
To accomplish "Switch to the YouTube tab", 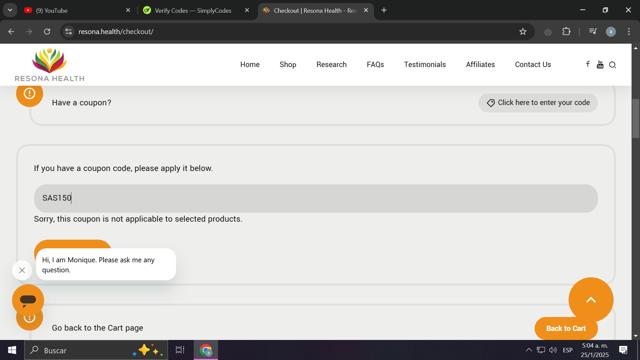I will (x=77, y=11).
